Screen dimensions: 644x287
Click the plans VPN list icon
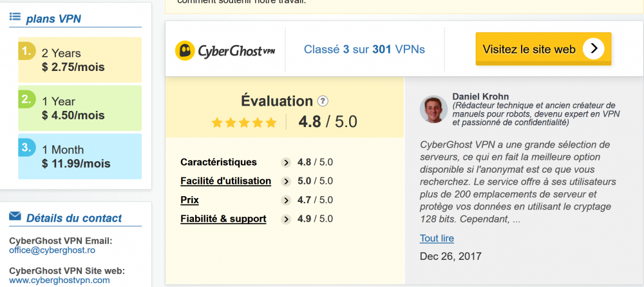click(x=15, y=17)
